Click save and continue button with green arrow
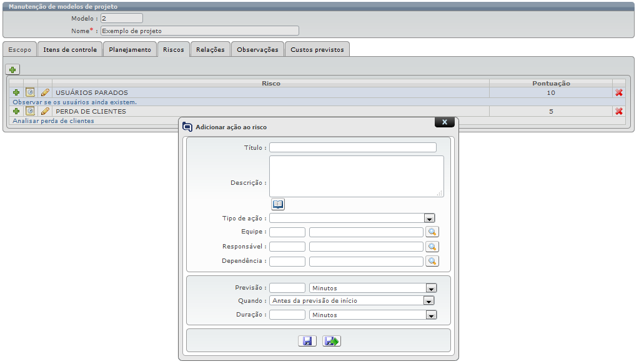 pyautogui.click(x=331, y=341)
